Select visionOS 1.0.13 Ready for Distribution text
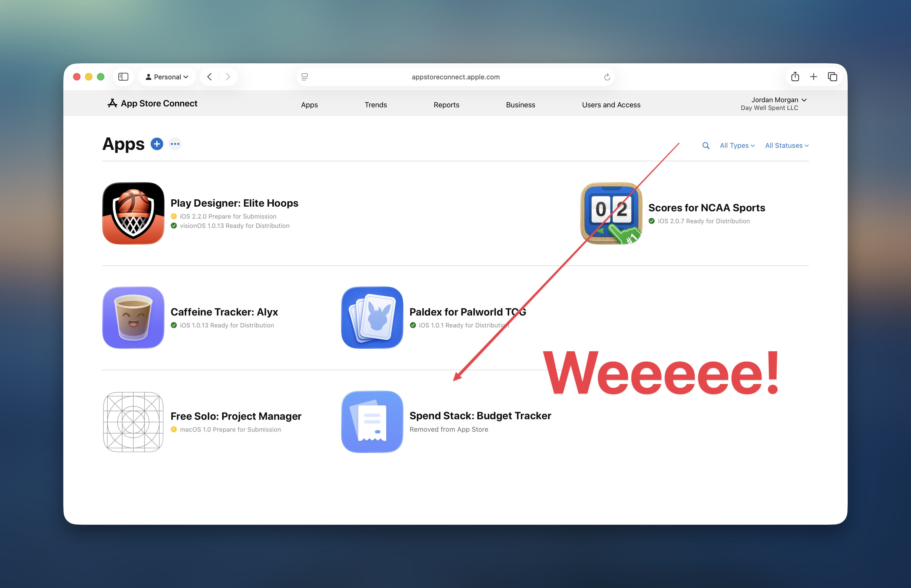Screen dimensions: 911x588 [x=234, y=226]
